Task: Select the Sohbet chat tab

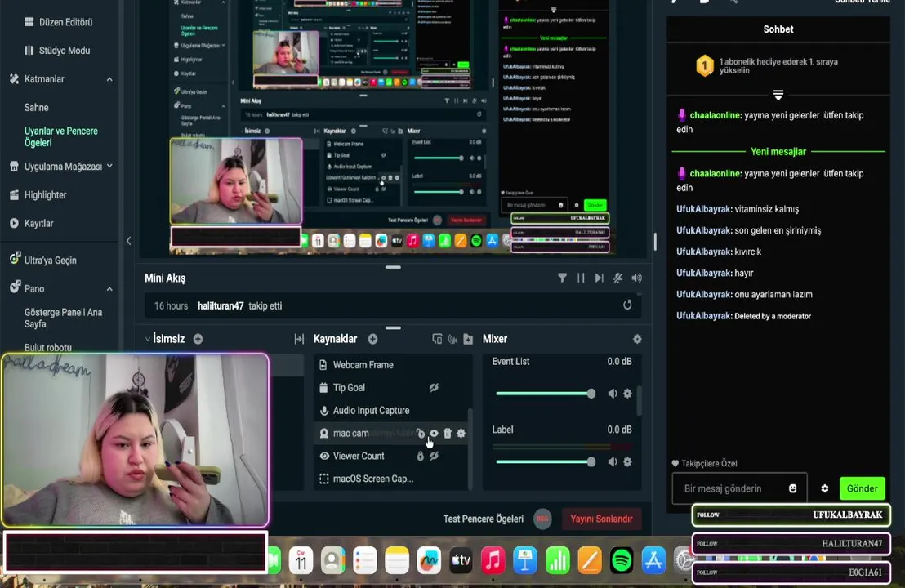Action: [778, 29]
